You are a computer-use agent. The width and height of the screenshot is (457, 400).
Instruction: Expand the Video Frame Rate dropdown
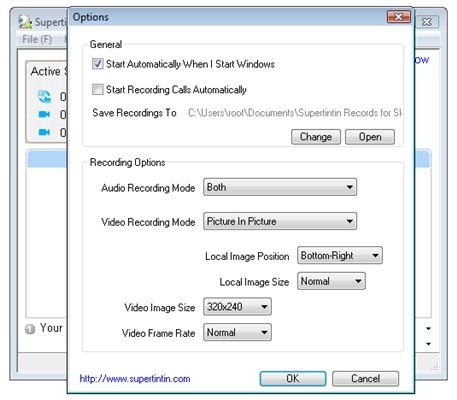237,332
